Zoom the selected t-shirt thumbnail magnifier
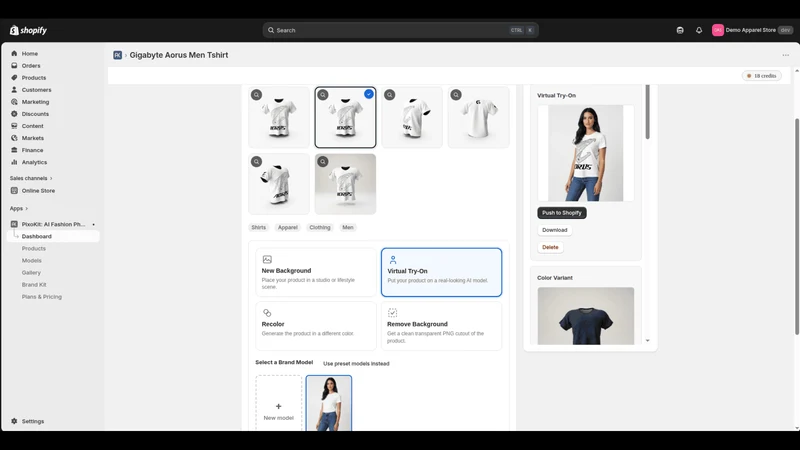The width and height of the screenshot is (800, 450). pos(323,95)
